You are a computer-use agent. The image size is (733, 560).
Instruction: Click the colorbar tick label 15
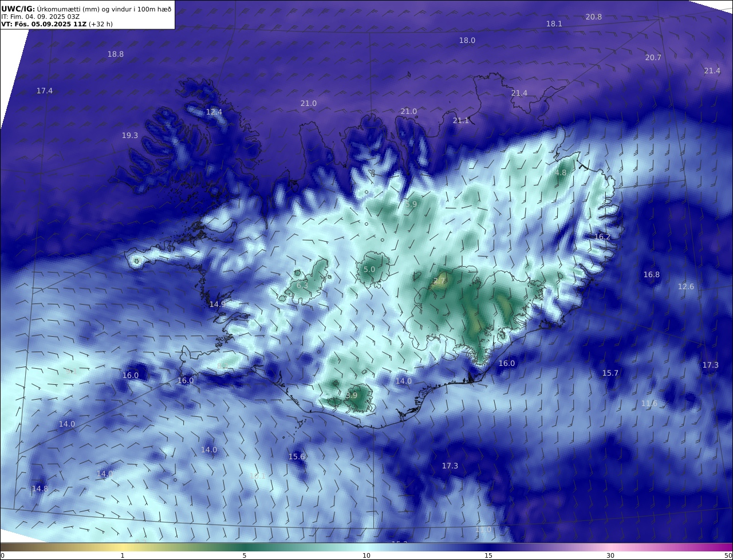coord(488,555)
